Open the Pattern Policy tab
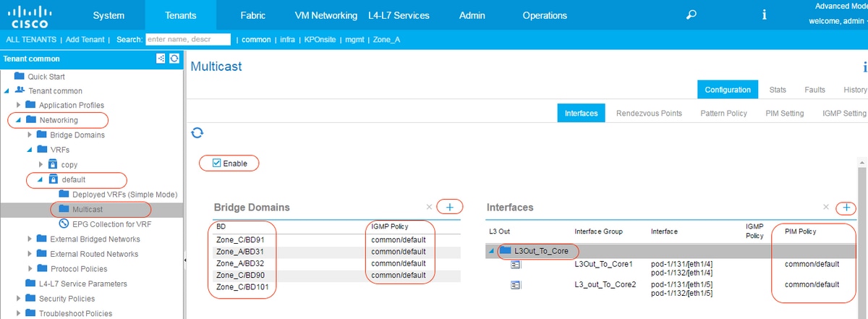This screenshot has width=868, height=319. (x=724, y=114)
